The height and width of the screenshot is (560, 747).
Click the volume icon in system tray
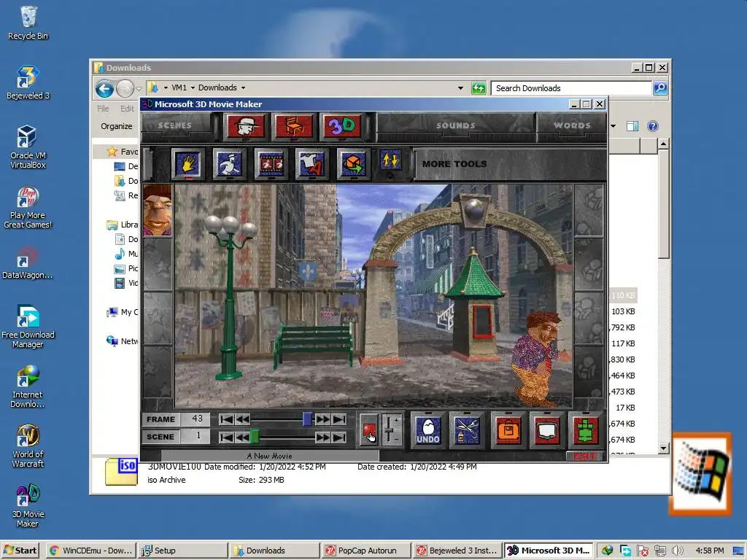[677, 551]
